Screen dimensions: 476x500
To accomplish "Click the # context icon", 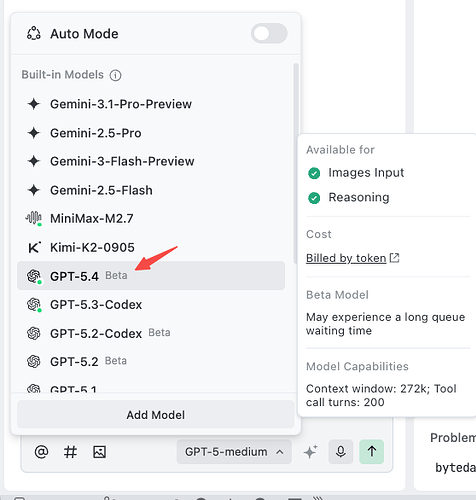I will tap(70, 452).
